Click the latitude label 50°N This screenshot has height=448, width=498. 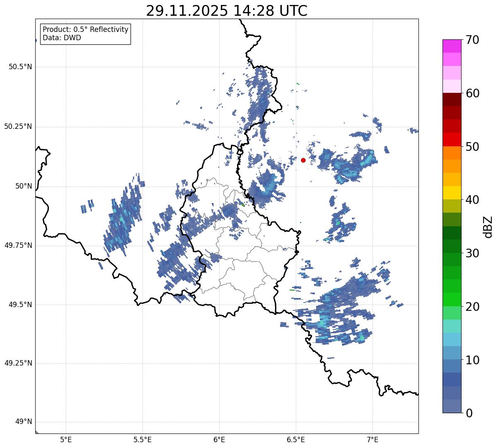click(x=24, y=186)
